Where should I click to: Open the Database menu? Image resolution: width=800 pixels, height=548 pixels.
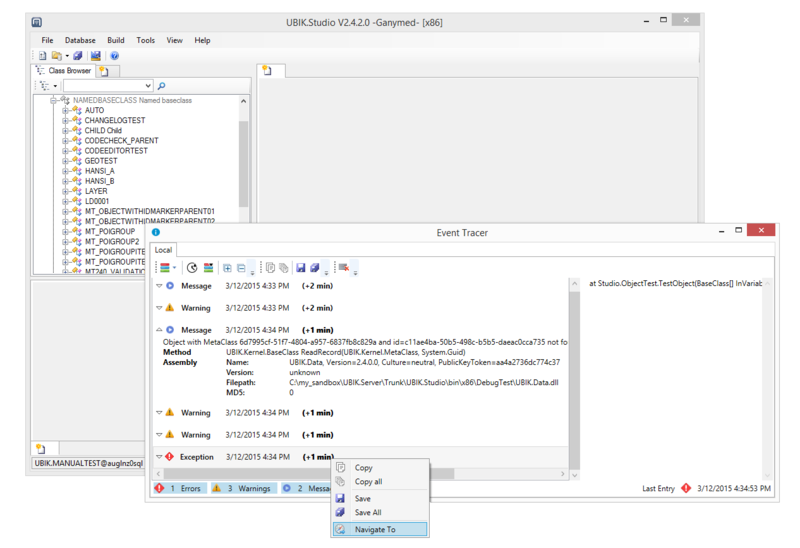80,40
